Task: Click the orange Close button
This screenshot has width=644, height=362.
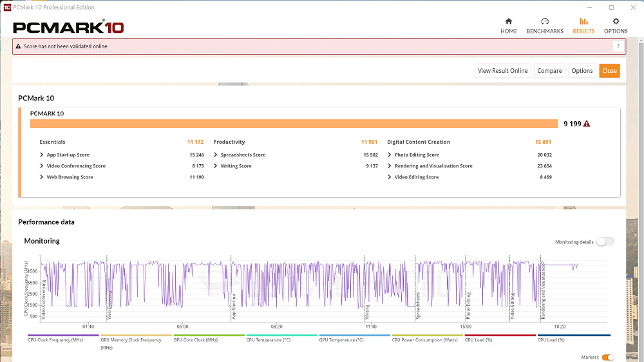Action: tap(609, 71)
